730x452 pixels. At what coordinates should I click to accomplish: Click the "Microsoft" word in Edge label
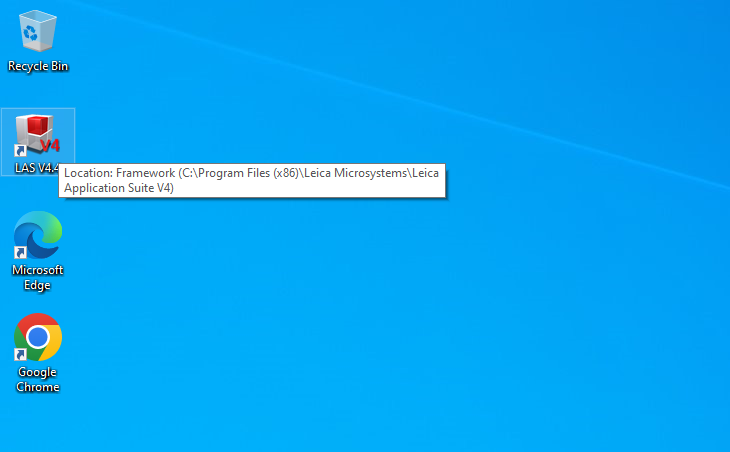point(38,270)
